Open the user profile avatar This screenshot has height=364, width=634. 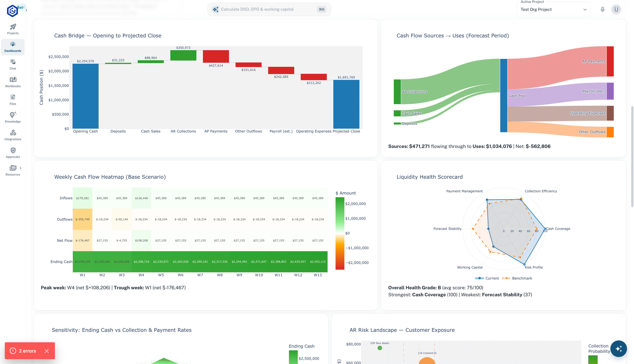coord(616,9)
